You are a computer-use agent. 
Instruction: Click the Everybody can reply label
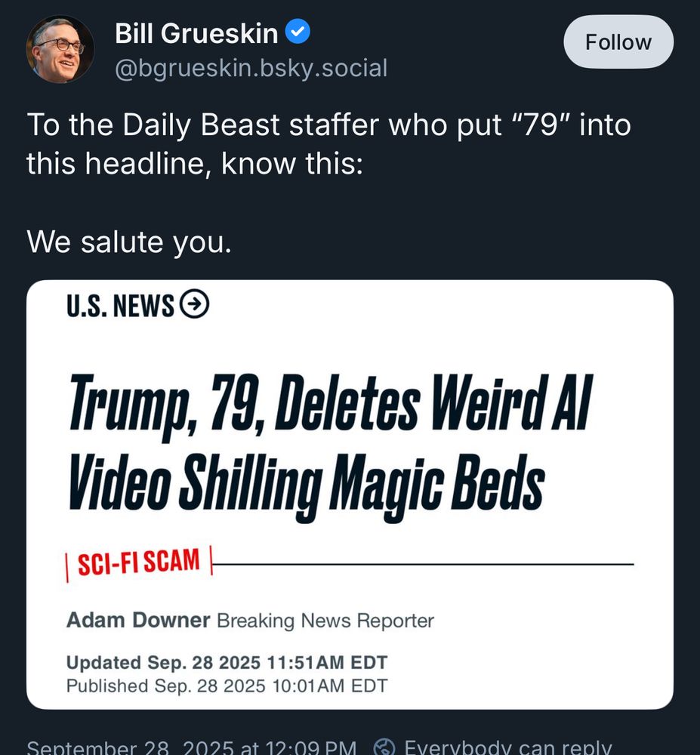[508, 747]
